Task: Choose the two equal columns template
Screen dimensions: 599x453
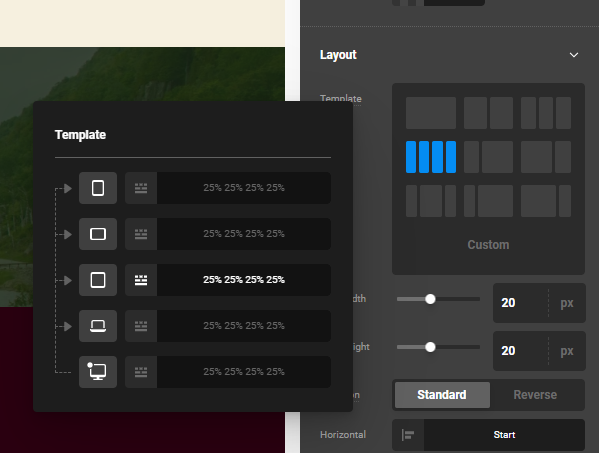Action: tap(488, 113)
